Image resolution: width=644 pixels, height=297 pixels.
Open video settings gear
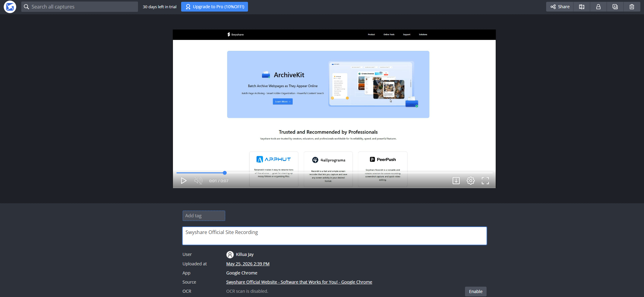[471, 181]
